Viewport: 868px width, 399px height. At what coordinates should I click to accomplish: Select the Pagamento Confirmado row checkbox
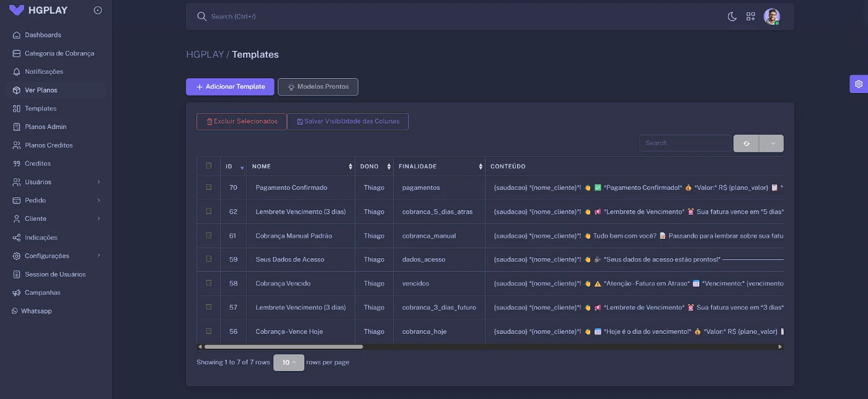208,187
